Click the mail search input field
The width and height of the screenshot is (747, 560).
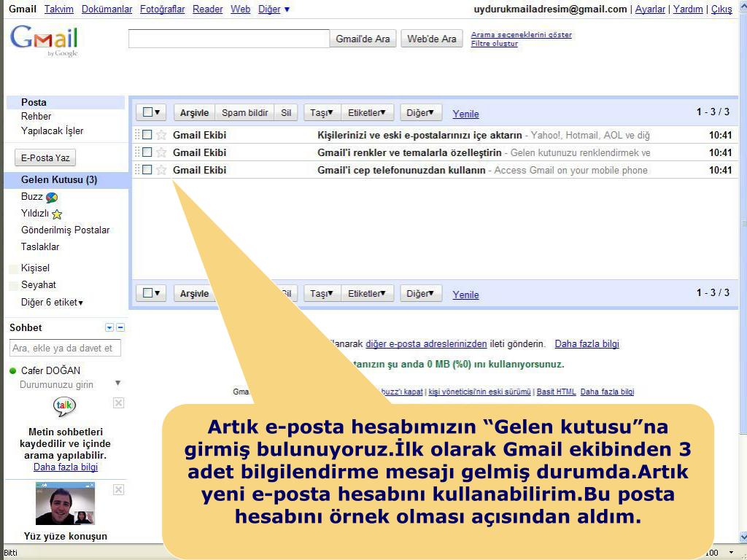[x=228, y=39]
